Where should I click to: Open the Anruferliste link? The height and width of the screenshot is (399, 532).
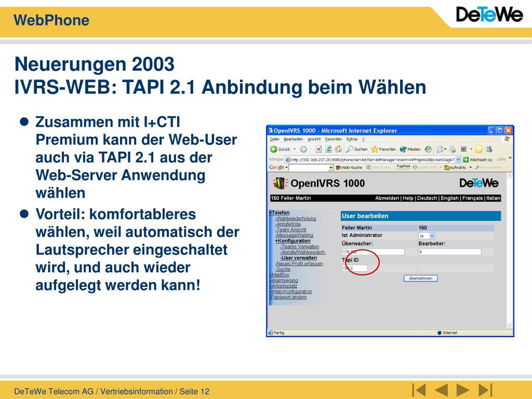[288, 224]
